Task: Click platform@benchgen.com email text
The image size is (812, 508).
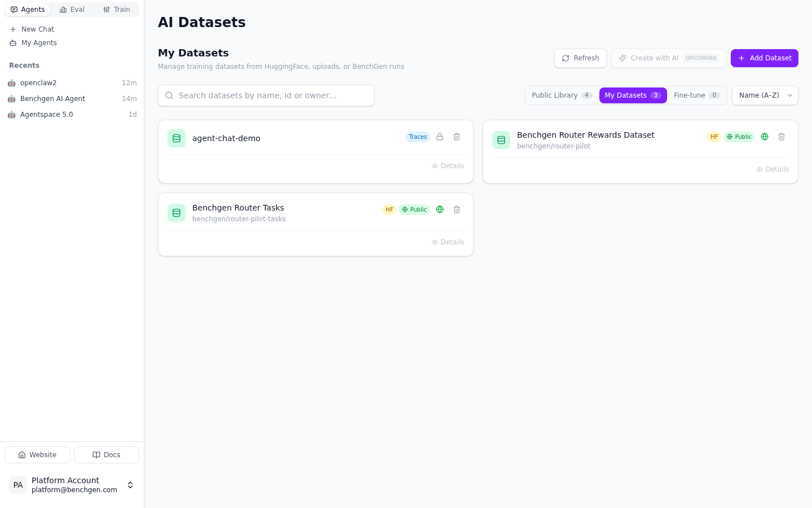Action: [x=74, y=490]
